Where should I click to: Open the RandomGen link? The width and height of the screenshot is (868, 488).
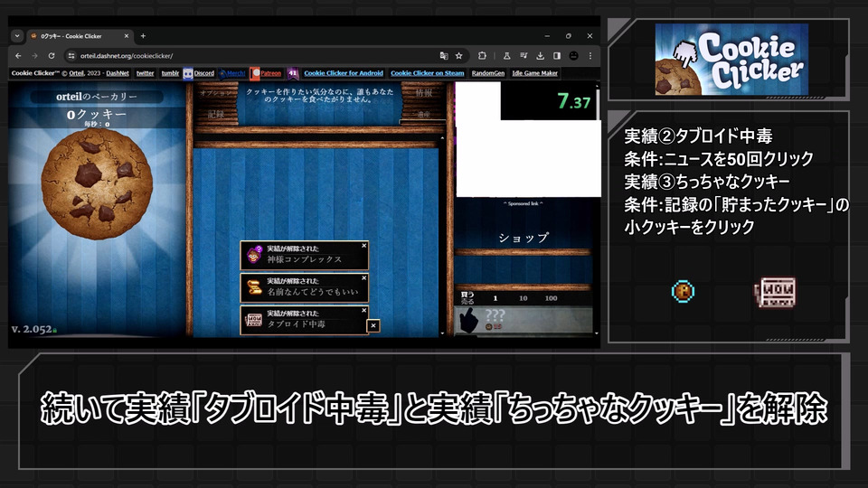(x=487, y=73)
